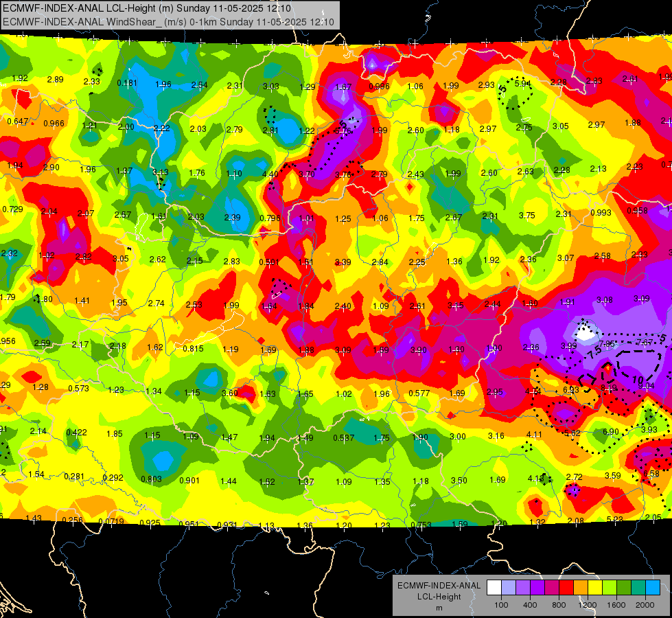
Task: Click the wind shear value 6.90
Action: click(x=611, y=431)
